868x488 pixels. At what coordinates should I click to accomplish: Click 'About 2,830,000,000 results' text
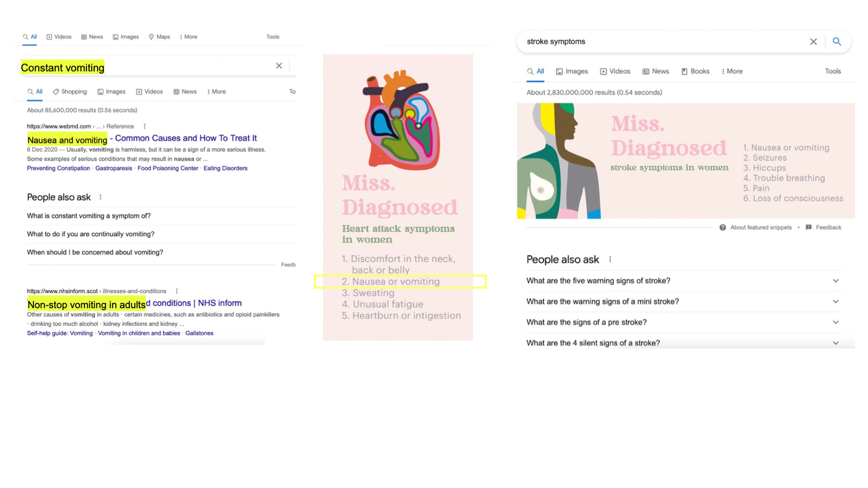pyautogui.click(x=594, y=93)
